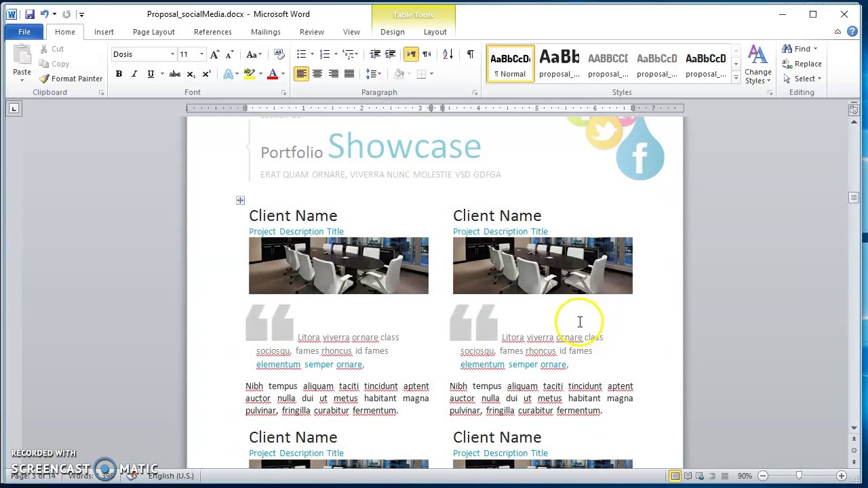Open the Customize Quick Access Toolbar arrow
Screen dimensions: 868x488
pos(81,14)
